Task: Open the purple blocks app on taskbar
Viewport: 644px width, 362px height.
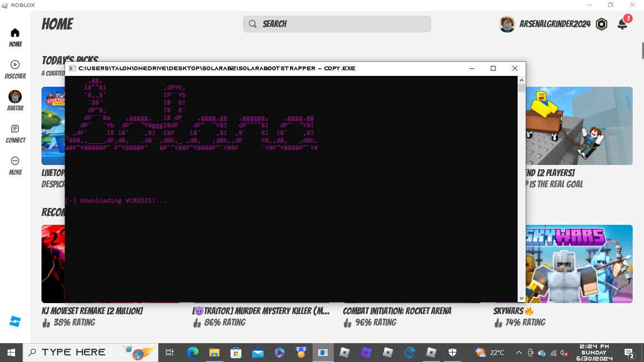Action: [x=366, y=352]
